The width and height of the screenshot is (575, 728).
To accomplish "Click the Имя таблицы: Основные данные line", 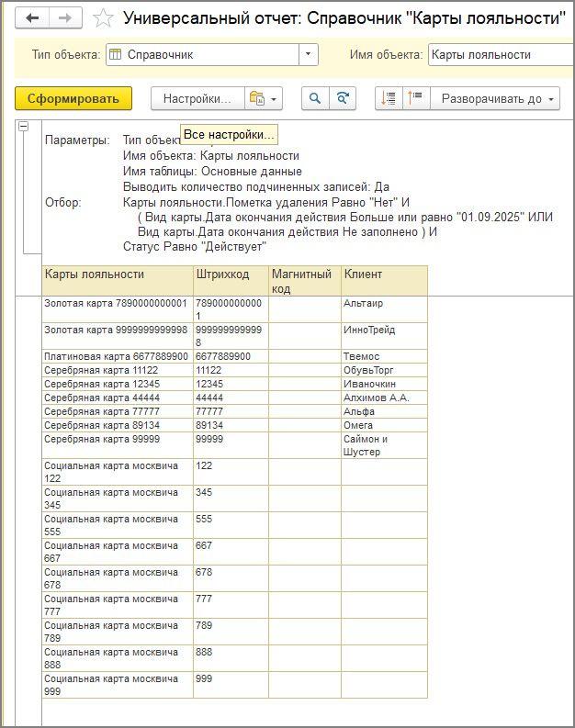I will click(212, 172).
